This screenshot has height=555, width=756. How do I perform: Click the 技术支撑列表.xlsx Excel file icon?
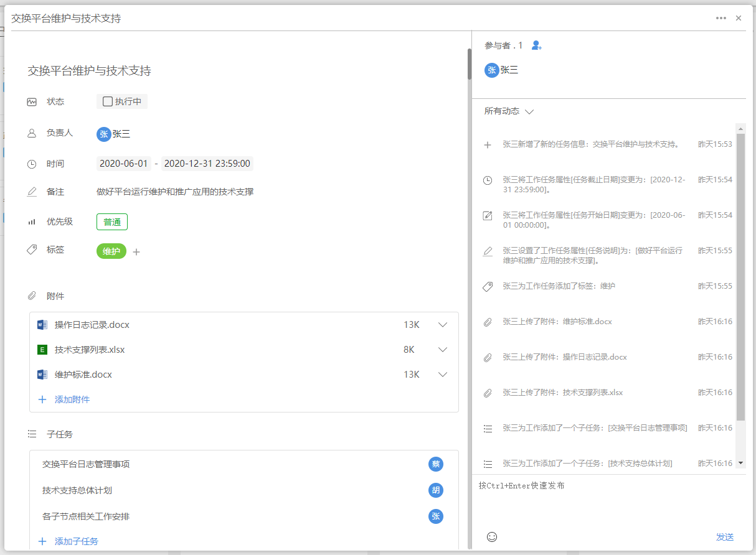[x=42, y=350]
